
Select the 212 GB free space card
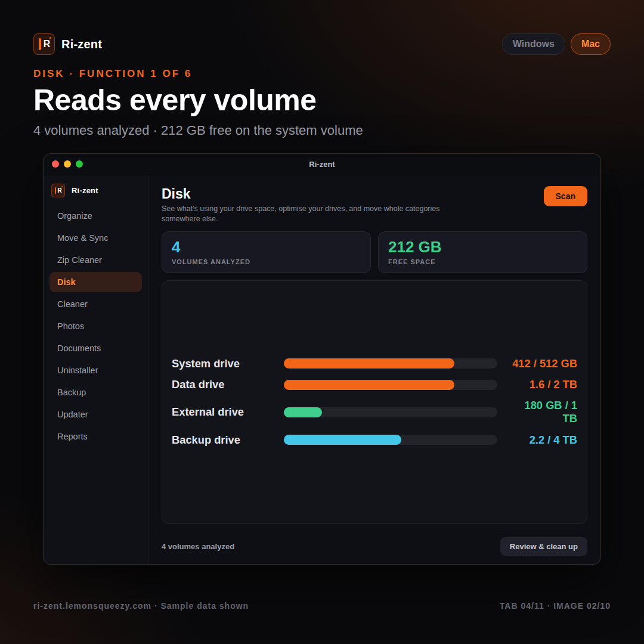coord(482,252)
